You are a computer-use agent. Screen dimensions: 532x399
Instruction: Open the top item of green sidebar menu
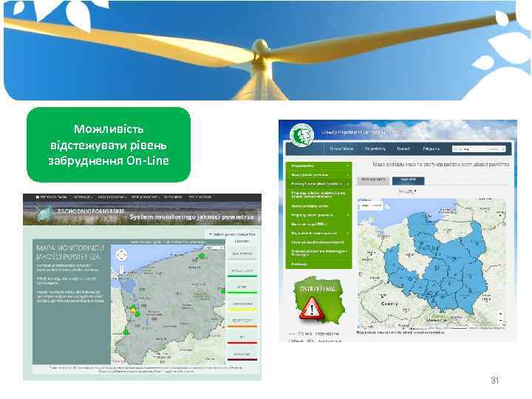(319, 166)
